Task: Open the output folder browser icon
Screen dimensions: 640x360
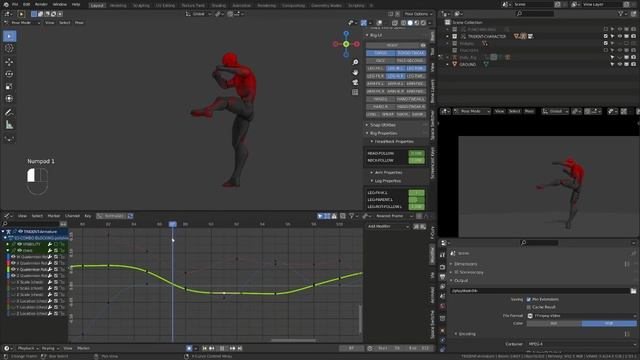Action: point(633,291)
